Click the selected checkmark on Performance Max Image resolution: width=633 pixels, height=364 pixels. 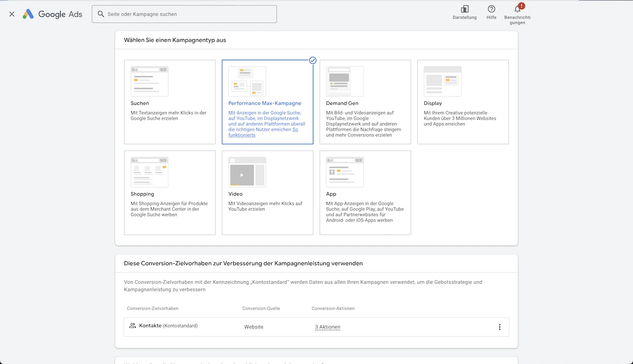point(313,60)
